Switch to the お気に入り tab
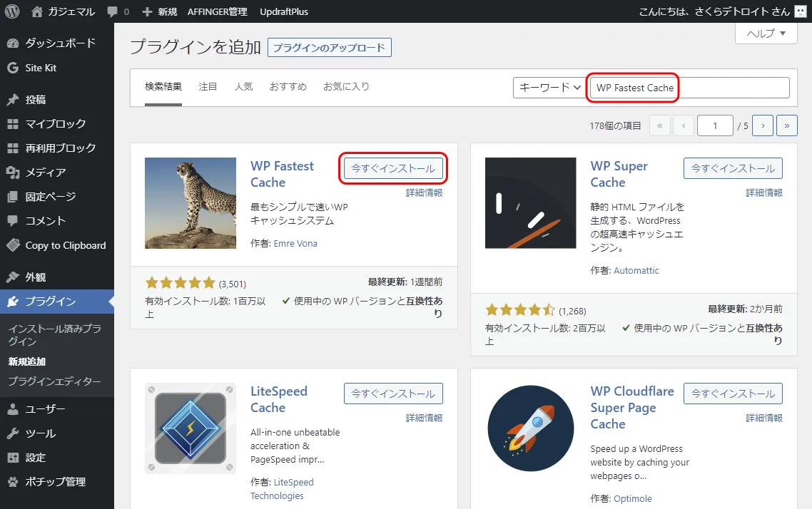812x509 pixels. pyautogui.click(x=346, y=86)
